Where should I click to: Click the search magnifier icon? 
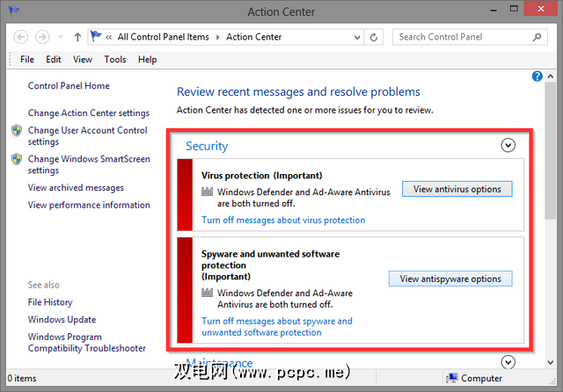[537, 37]
